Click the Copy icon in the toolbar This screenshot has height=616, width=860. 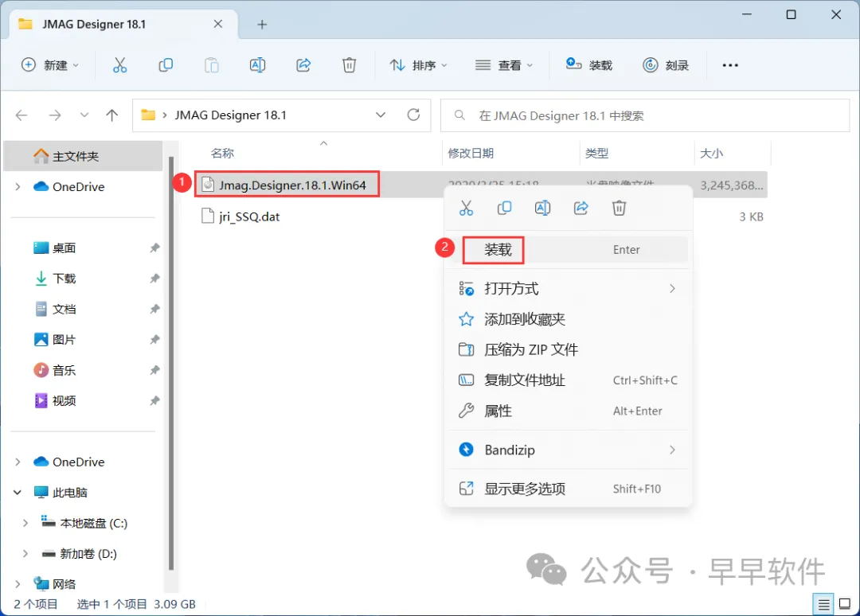click(x=166, y=65)
